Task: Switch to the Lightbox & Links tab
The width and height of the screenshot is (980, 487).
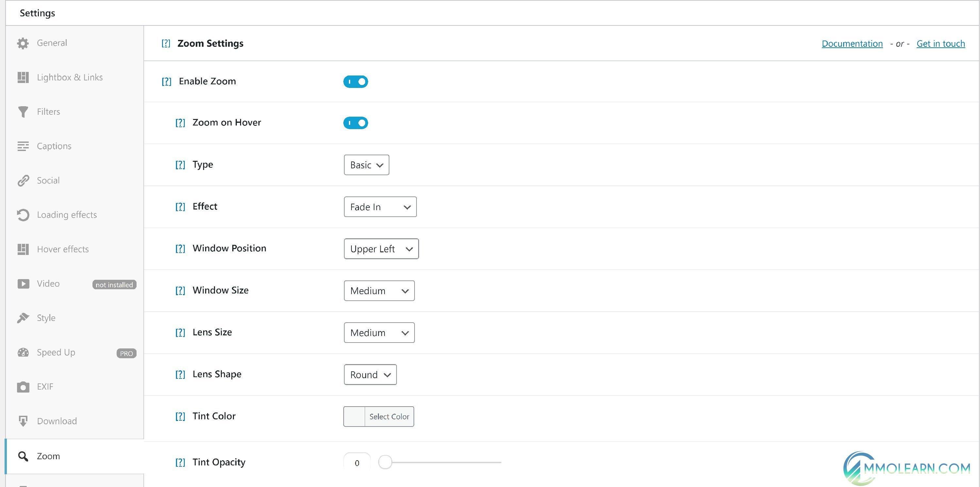Action: pyautogui.click(x=74, y=77)
